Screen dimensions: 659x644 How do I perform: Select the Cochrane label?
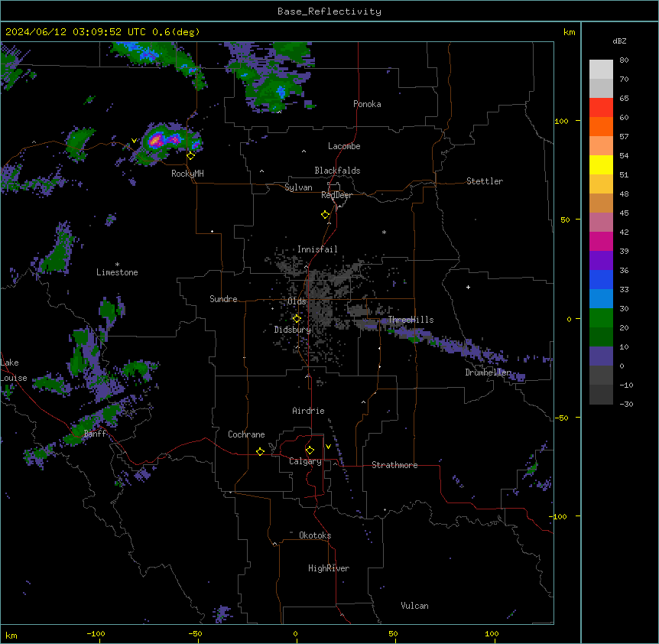[246, 434]
